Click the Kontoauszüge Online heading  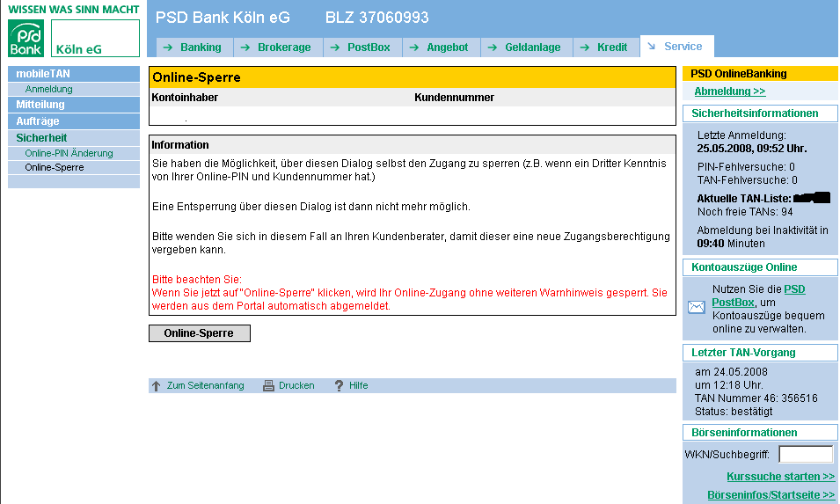pyautogui.click(x=760, y=267)
